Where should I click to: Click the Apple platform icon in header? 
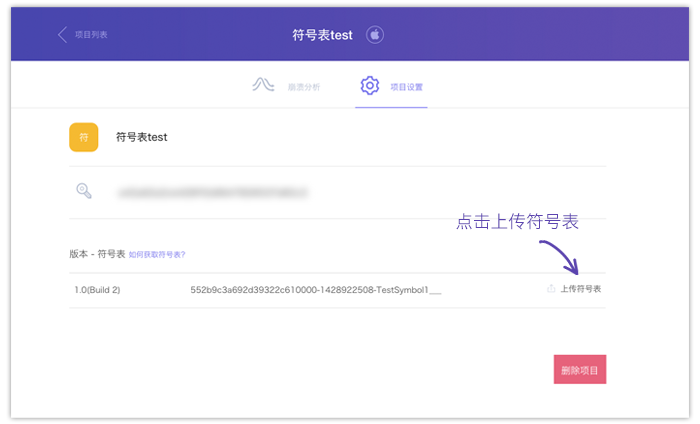tap(375, 34)
